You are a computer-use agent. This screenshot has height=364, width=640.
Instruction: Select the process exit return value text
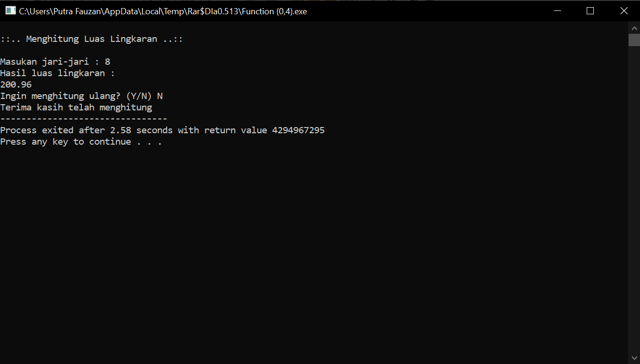298,130
